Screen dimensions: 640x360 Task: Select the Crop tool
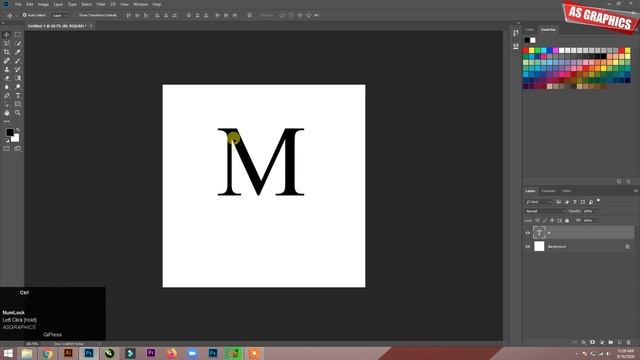[7, 52]
